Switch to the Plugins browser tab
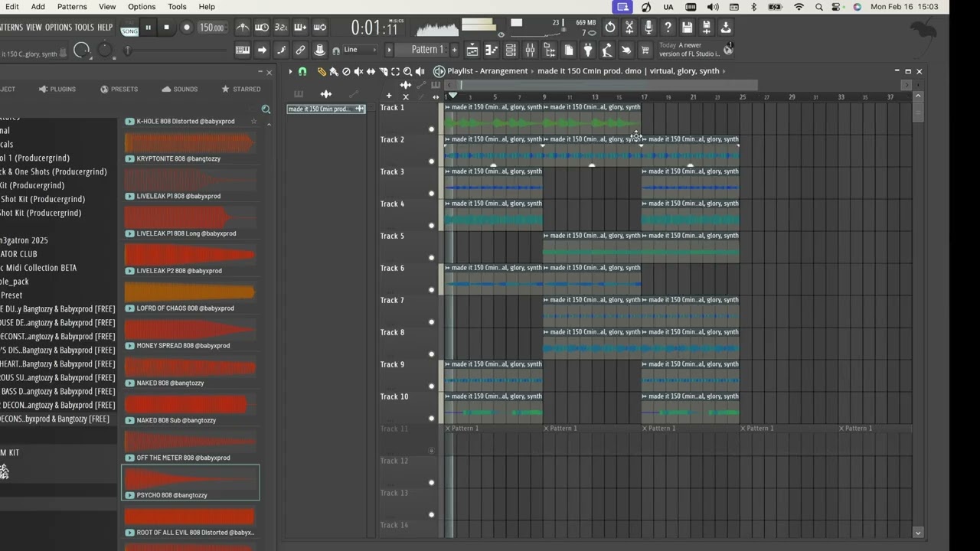 (x=57, y=89)
